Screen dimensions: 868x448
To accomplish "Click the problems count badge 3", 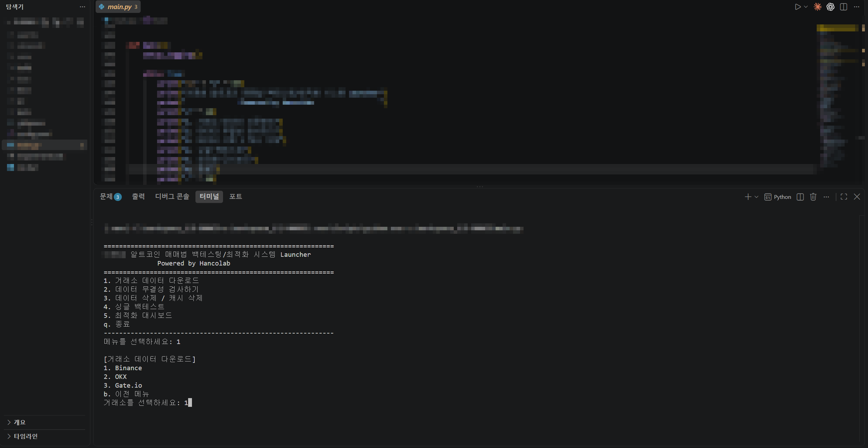I will pyautogui.click(x=118, y=197).
